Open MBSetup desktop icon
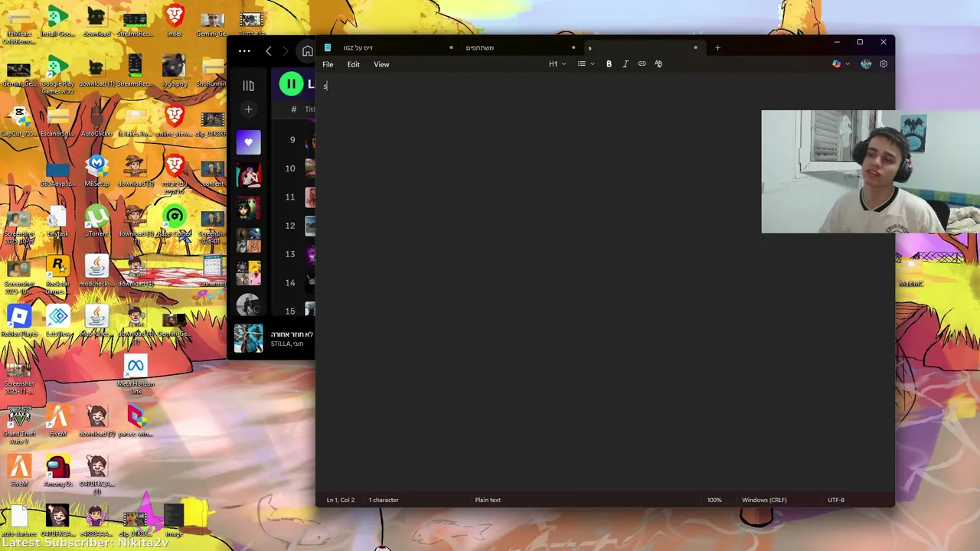980x551 pixels. (96, 171)
